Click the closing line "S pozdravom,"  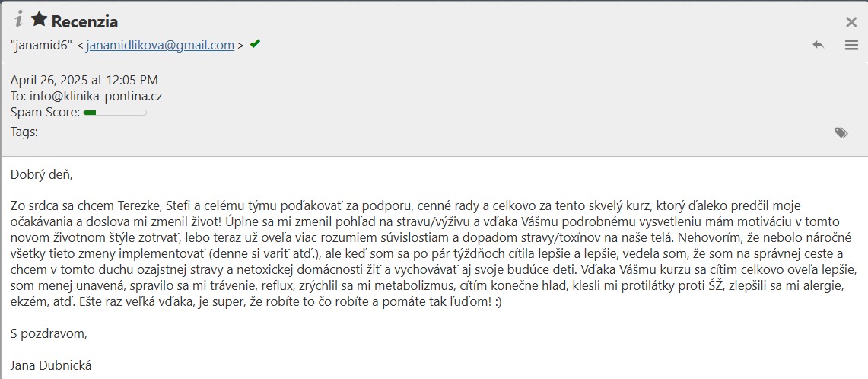pyautogui.click(x=49, y=335)
